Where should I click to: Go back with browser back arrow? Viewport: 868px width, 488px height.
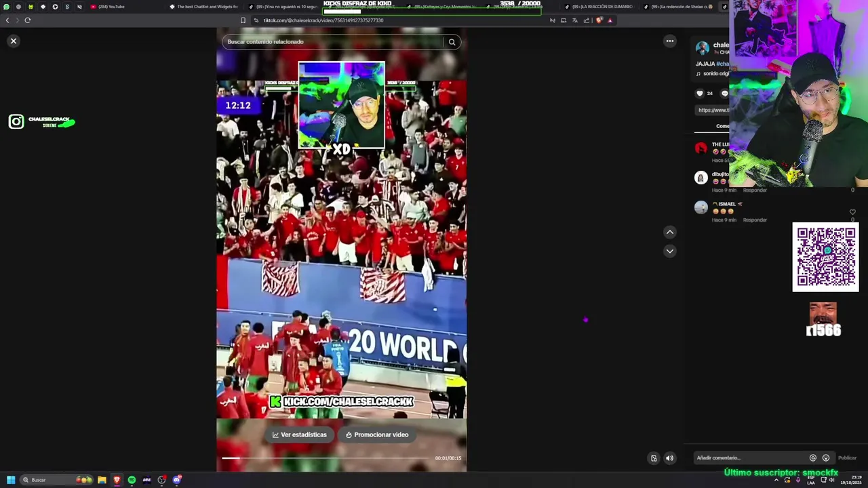(7, 20)
